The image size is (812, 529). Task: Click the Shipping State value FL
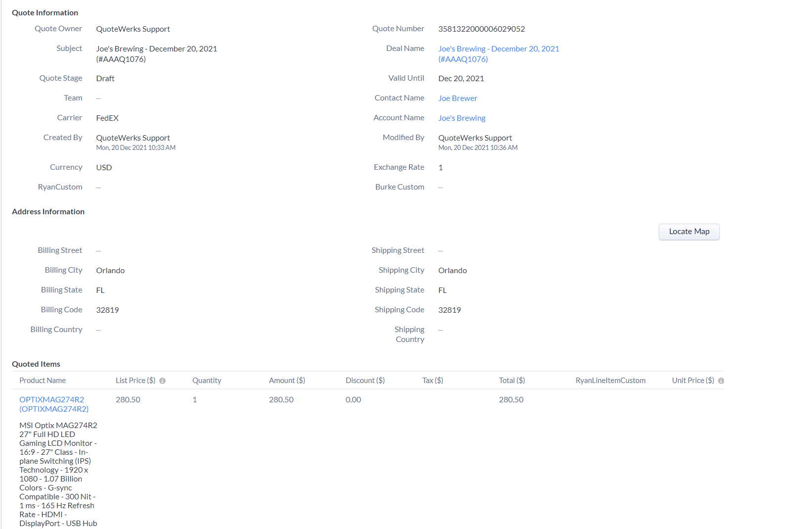click(x=442, y=290)
